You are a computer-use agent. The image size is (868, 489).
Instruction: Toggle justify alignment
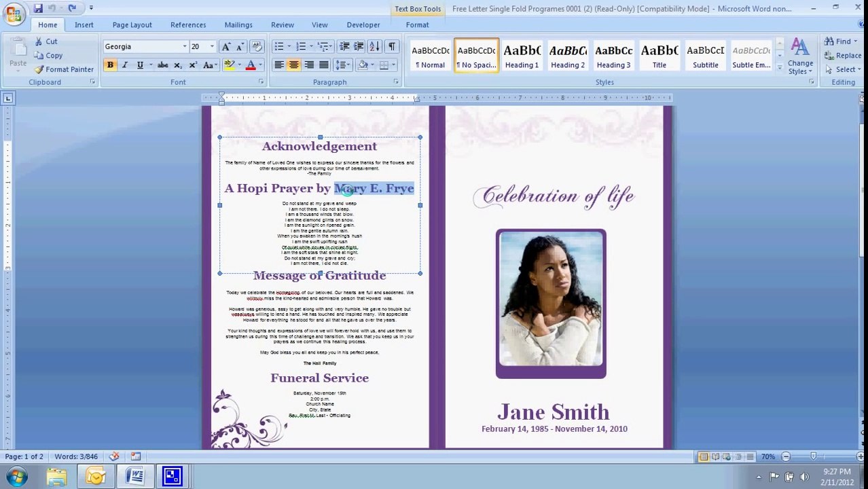[324, 65]
